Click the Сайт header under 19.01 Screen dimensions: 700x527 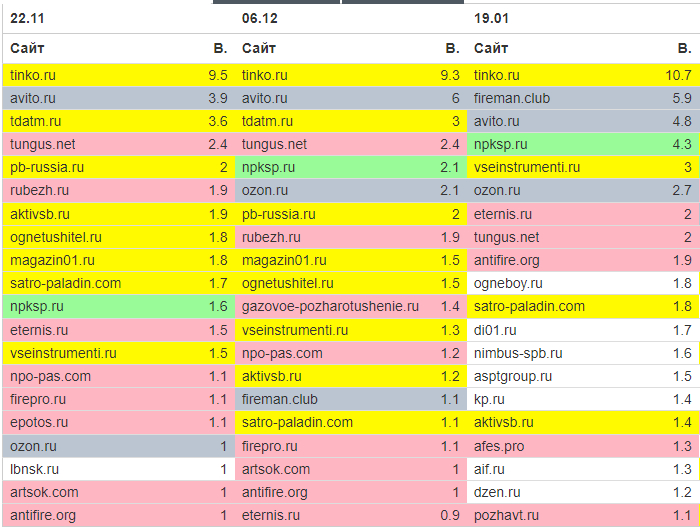pos(491,48)
